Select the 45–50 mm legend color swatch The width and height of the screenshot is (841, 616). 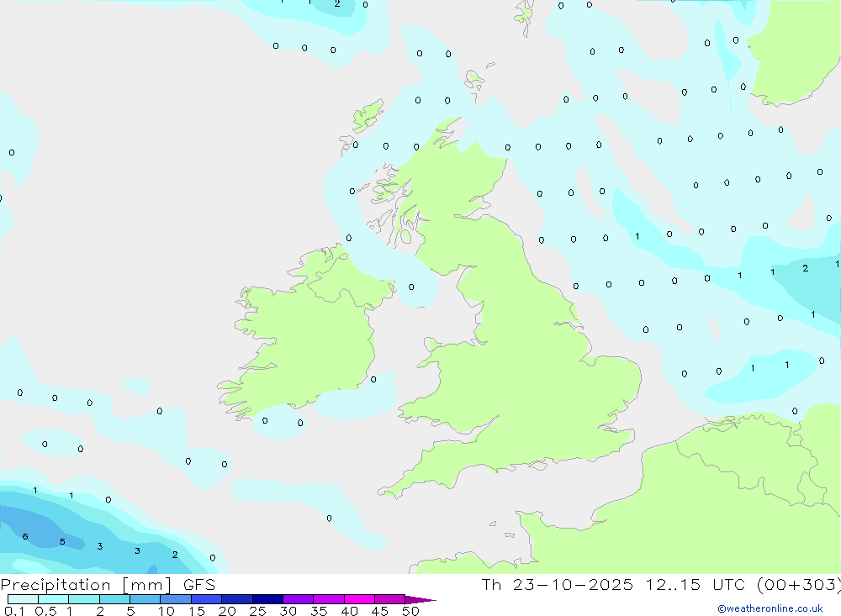[389, 599]
